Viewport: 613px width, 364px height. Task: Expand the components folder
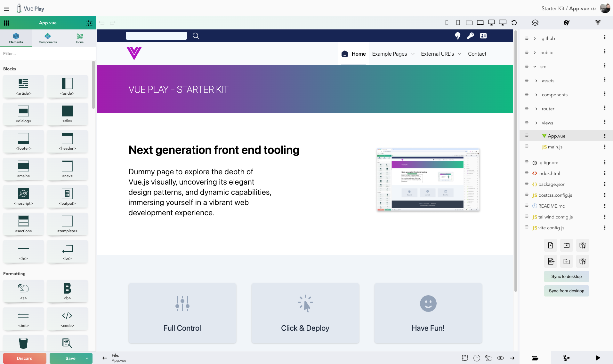tap(536, 95)
